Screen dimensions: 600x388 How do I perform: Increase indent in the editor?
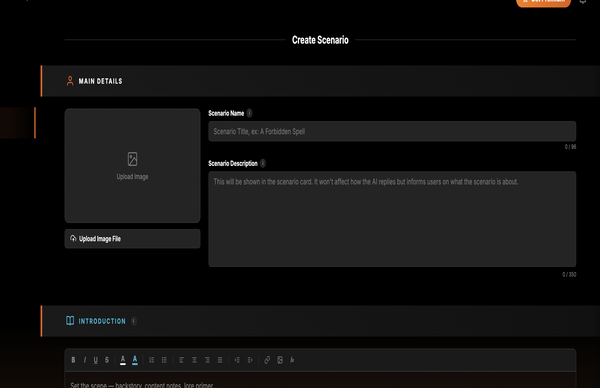coord(250,360)
